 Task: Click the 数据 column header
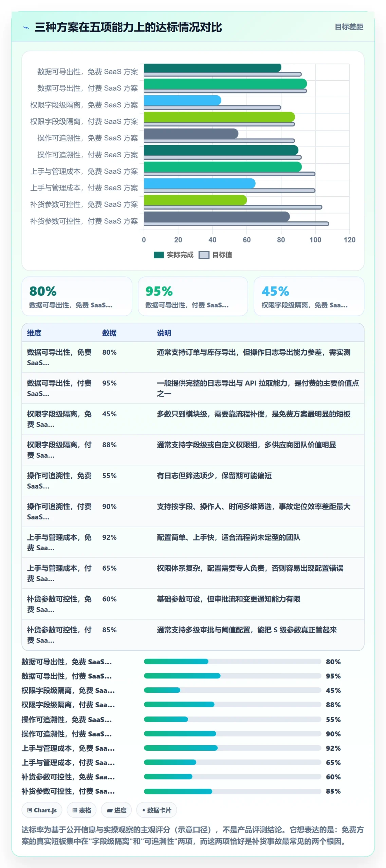pos(109,333)
